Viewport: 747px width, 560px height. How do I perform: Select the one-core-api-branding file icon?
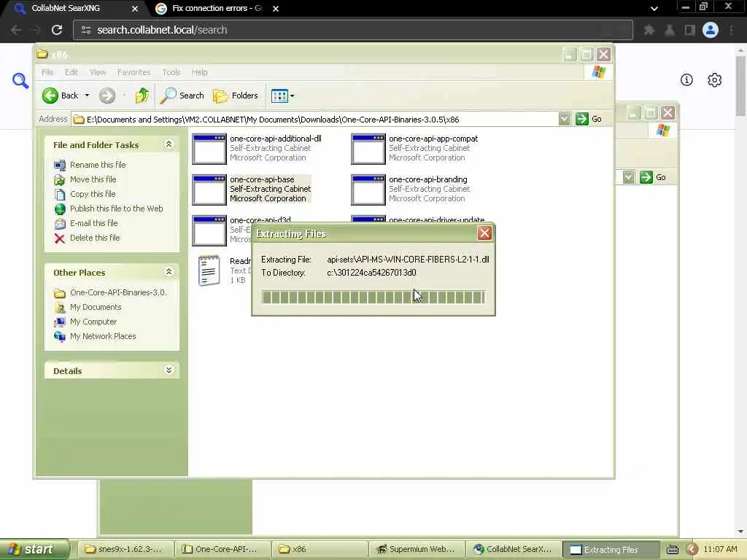(x=368, y=190)
